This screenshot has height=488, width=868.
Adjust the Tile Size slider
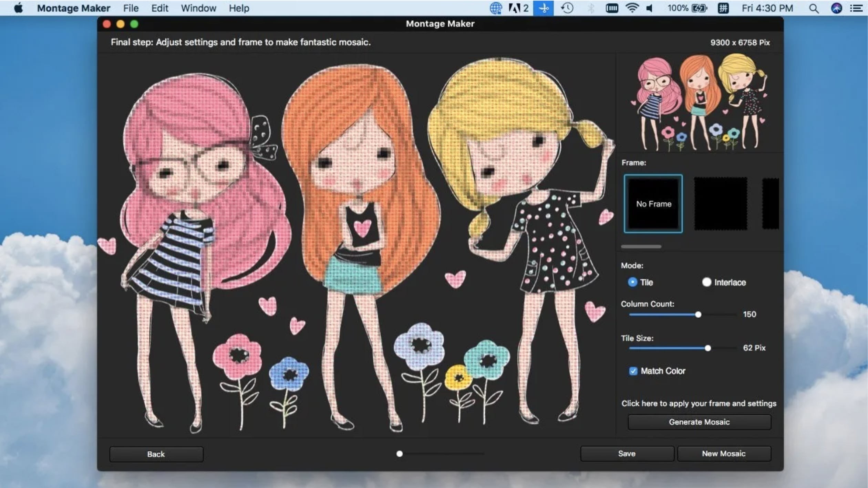coord(707,347)
